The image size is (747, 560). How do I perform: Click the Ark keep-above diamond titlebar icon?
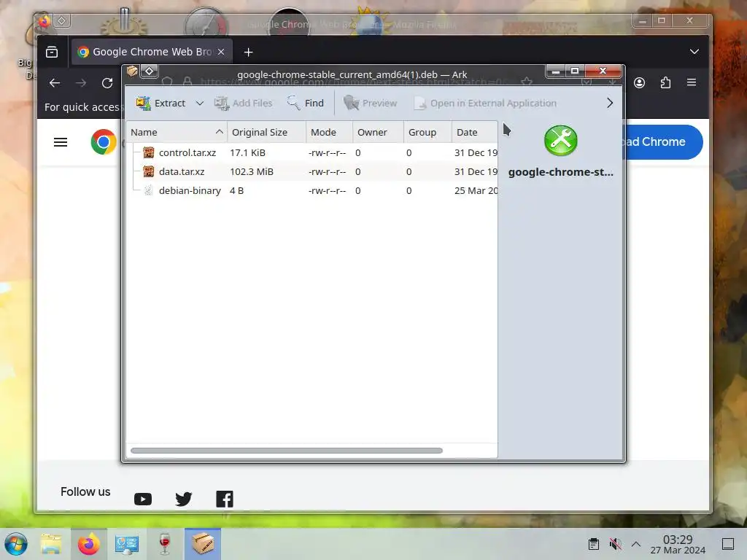coord(149,71)
